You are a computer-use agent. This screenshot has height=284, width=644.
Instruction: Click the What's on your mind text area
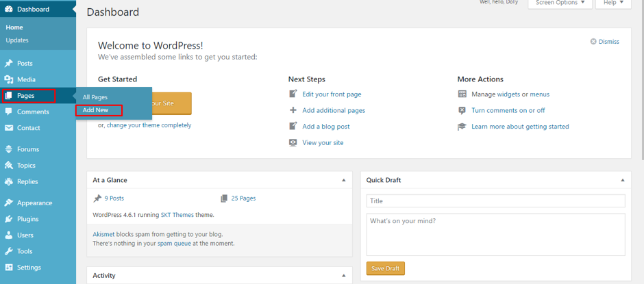[496, 234]
